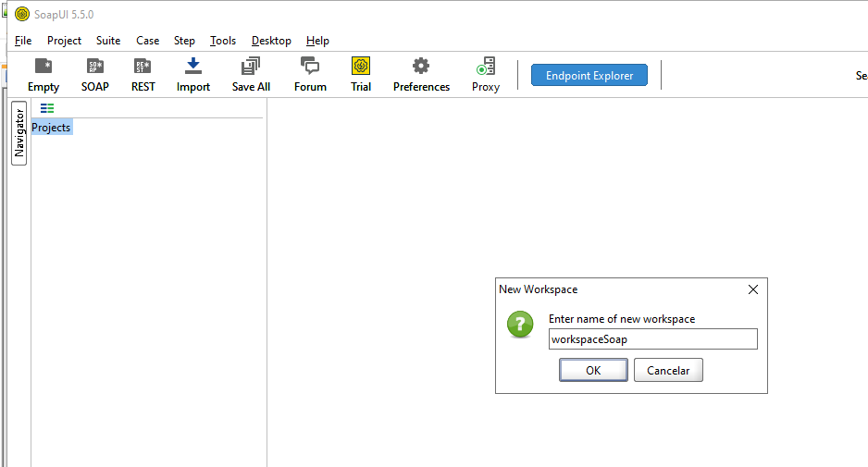Close the New Workspace dialog
The height and width of the screenshot is (467, 868).
[x=753, y=289]
